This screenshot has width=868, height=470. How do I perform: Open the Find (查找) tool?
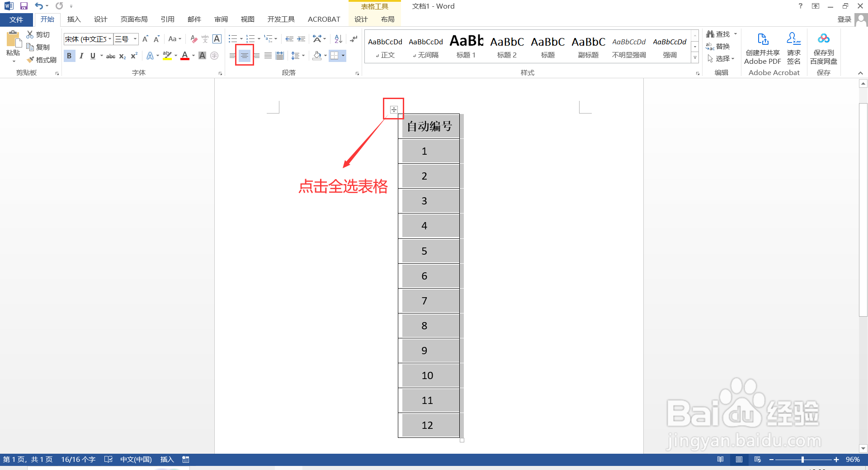tap(719, 34)
